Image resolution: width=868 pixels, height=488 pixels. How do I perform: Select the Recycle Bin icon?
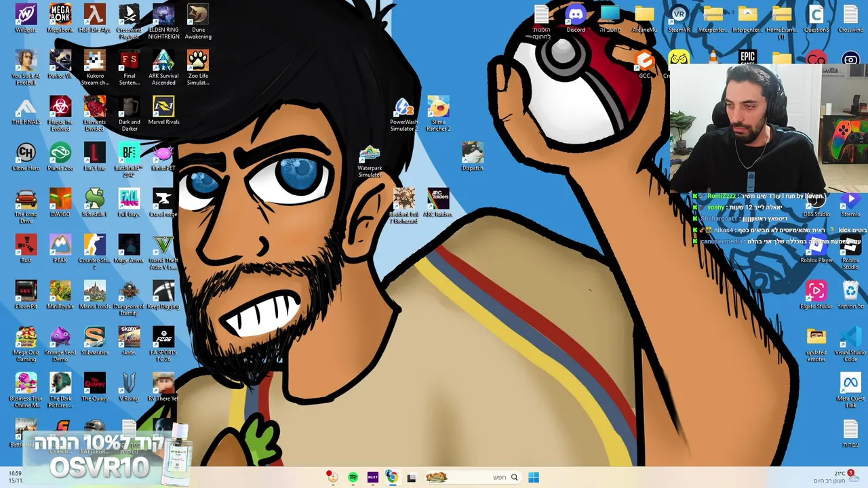pyautogui.click(x=850, y=295)
